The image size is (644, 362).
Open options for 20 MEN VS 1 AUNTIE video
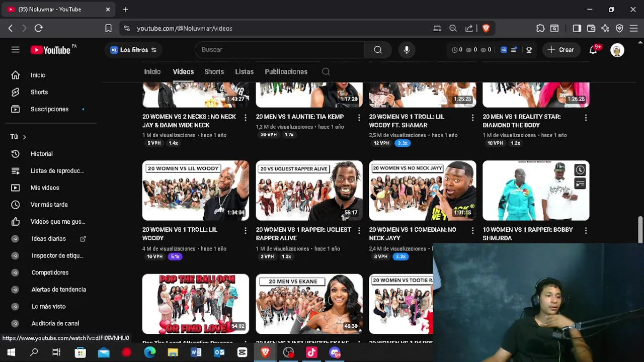click(x=359, y=117)
